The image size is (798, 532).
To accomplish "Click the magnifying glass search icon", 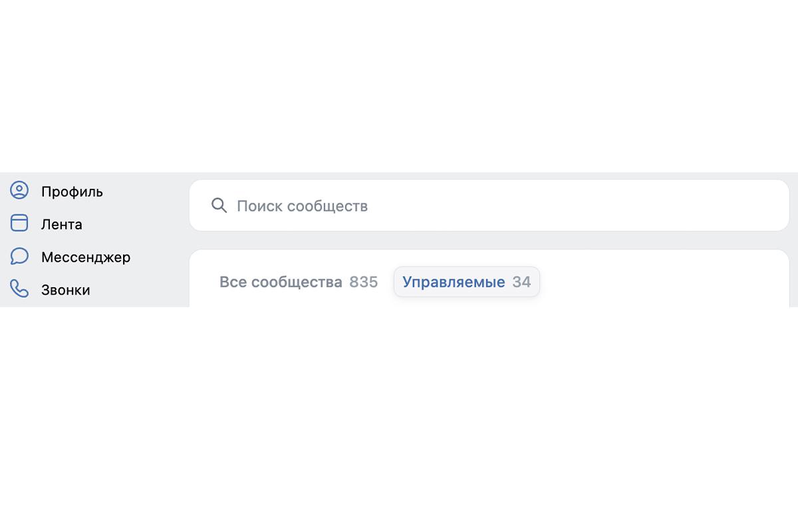I will click(219, 205).
